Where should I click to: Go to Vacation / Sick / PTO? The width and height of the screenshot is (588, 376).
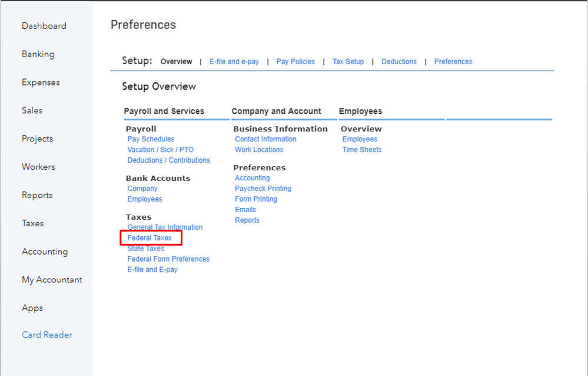(x=160, y=150)
